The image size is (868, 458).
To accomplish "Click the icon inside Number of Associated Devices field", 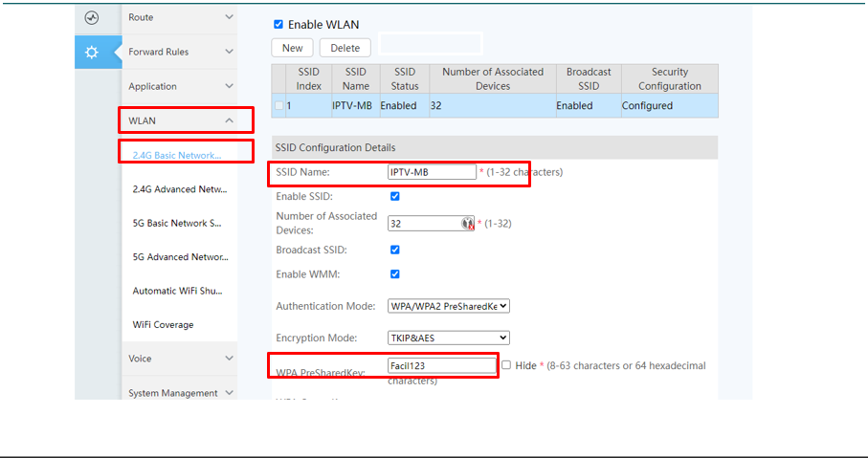I will click(468, 224).
